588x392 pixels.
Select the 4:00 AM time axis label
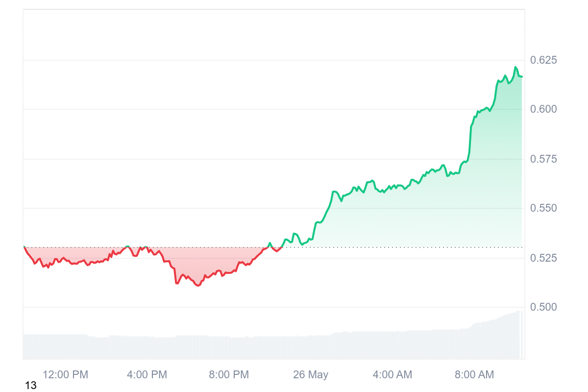coord(392,375)
